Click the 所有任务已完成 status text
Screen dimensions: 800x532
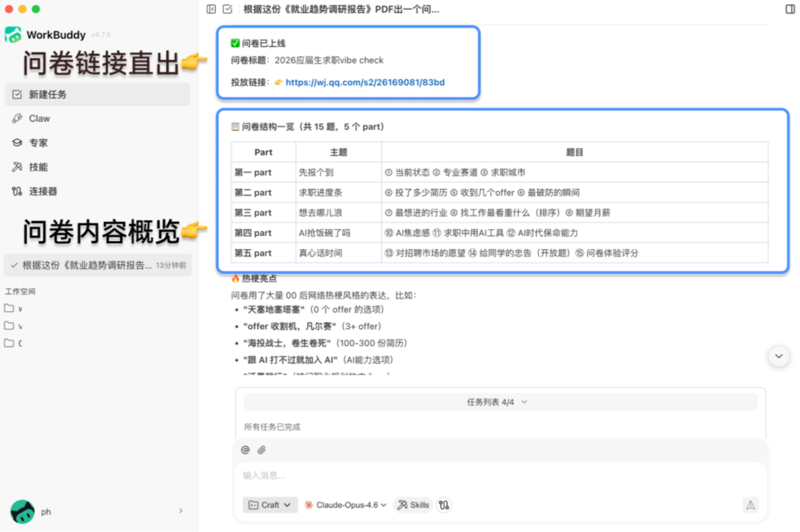coord(272,427)
